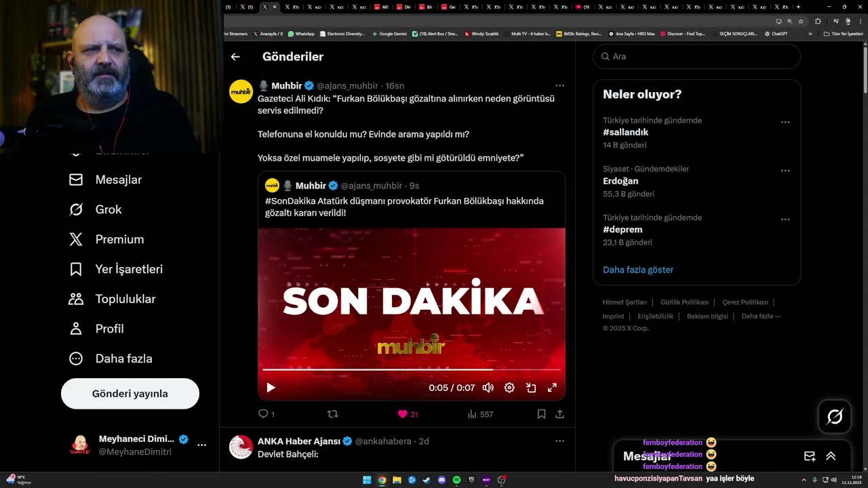Enable picture-in-picture on the video
The height and width of the screenshot is (488, 868).
[531, 388]
